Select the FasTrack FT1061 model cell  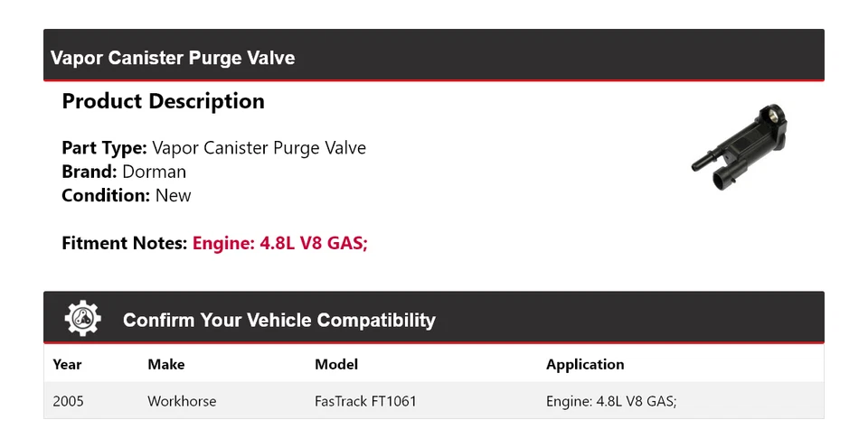[365, 401]
